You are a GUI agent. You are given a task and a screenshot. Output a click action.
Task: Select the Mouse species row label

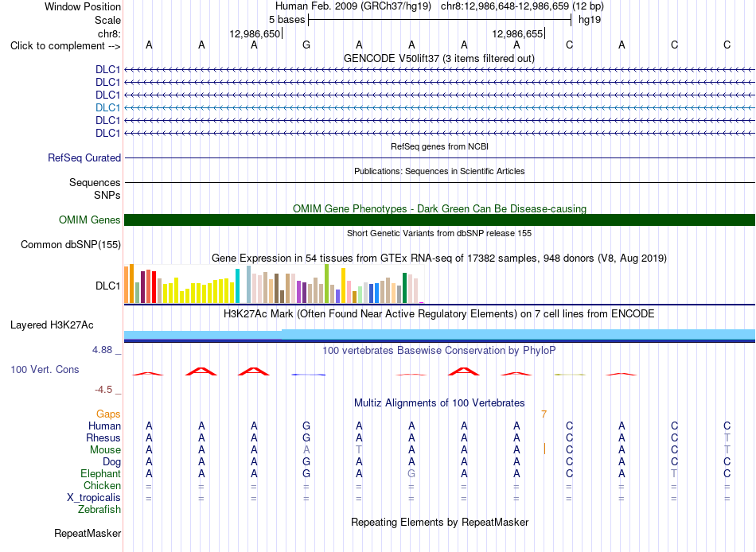pos(105,450)
